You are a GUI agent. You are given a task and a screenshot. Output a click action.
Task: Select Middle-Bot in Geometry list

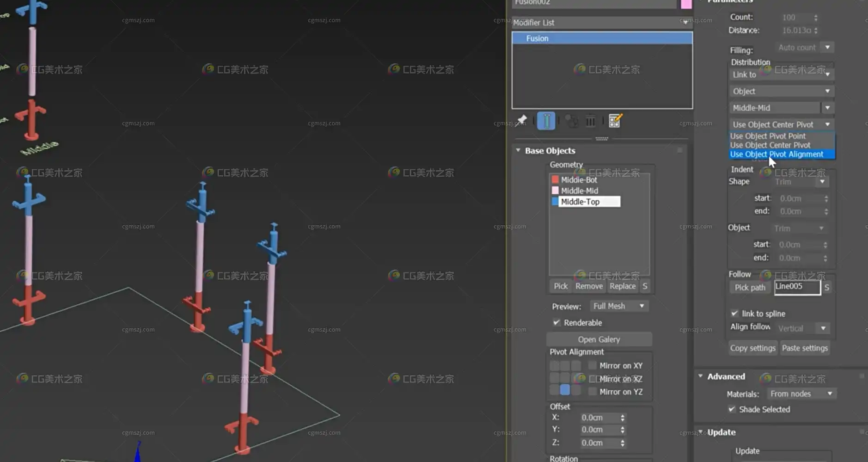point(579,180)
